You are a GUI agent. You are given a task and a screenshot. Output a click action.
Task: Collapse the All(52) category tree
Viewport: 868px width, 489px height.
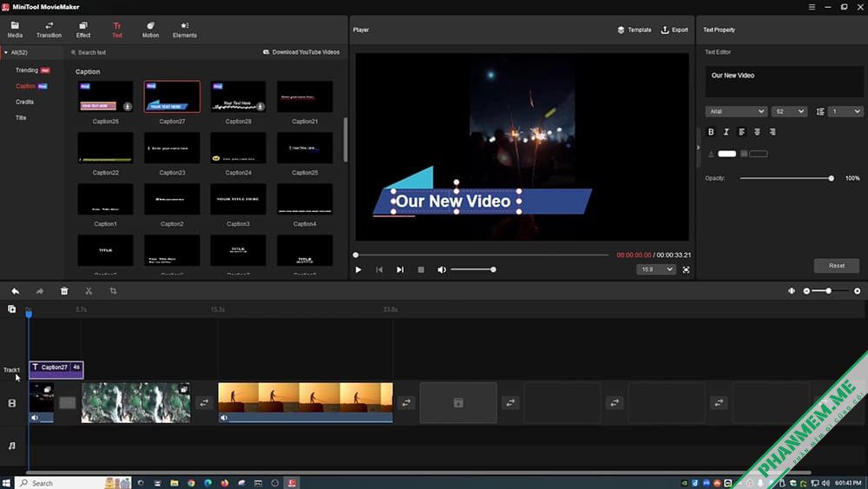pyautogui.click(x=6, y=53)
